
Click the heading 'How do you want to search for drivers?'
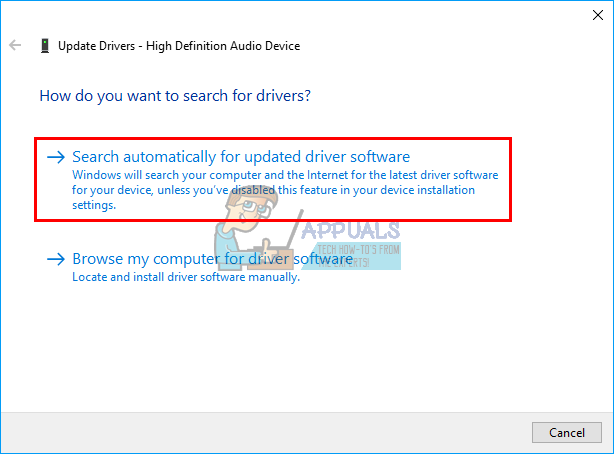pyautogui.click(x=175, y=96)
